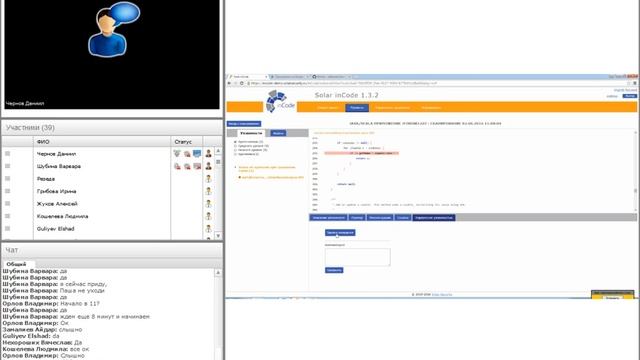Click inside the comment text area
Screen dimensions: 640x360
point(358,257)
